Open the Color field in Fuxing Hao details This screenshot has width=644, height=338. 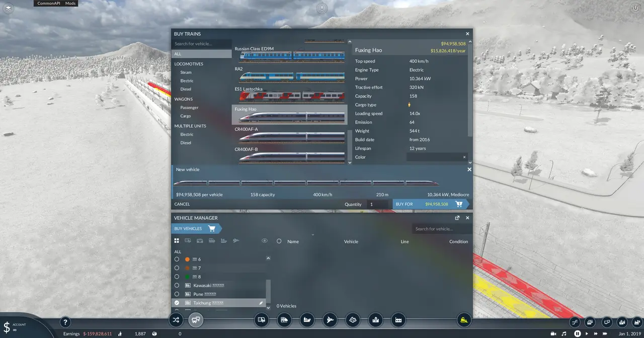click(x=437, y=157)
